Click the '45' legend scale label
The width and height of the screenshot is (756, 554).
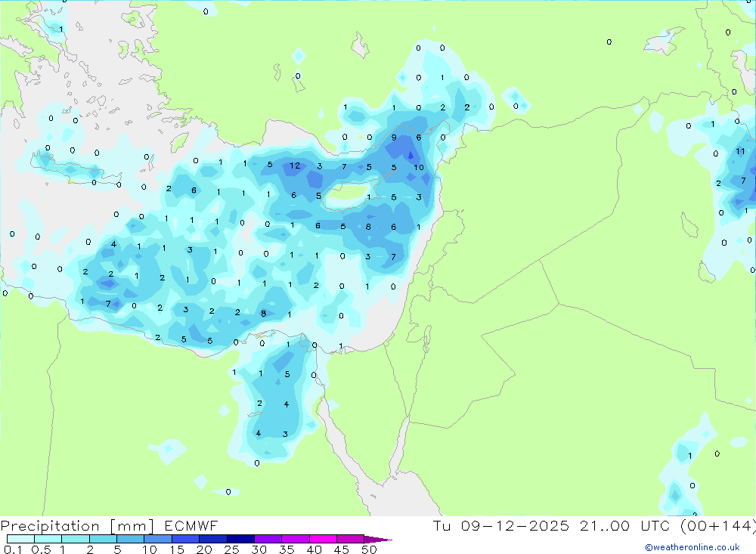(342, 549)
